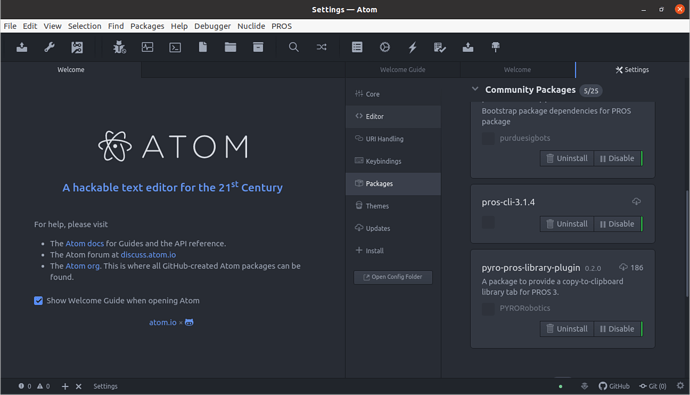
Task: Uninstall the pyro-pros-library-plugin package
Action: click(x=567, y=329)
